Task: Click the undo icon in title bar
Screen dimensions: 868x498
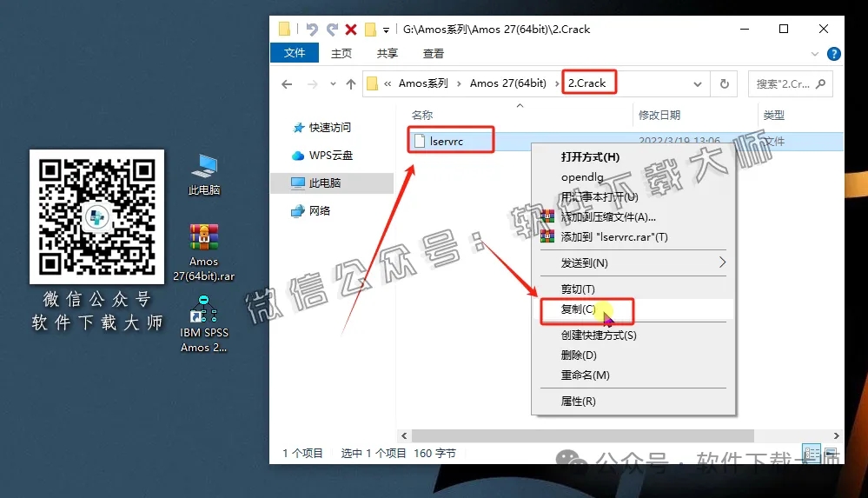Action: pos(312,30)
